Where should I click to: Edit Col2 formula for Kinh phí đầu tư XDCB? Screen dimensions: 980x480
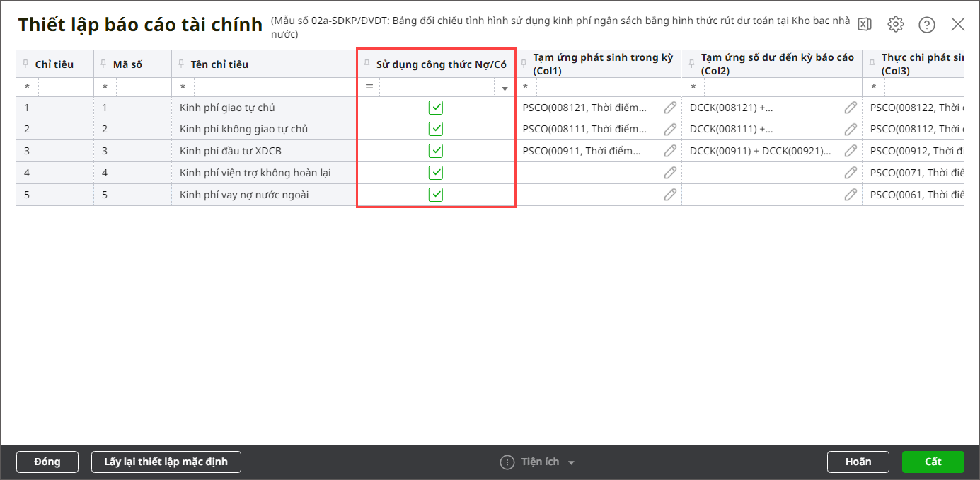851,151
